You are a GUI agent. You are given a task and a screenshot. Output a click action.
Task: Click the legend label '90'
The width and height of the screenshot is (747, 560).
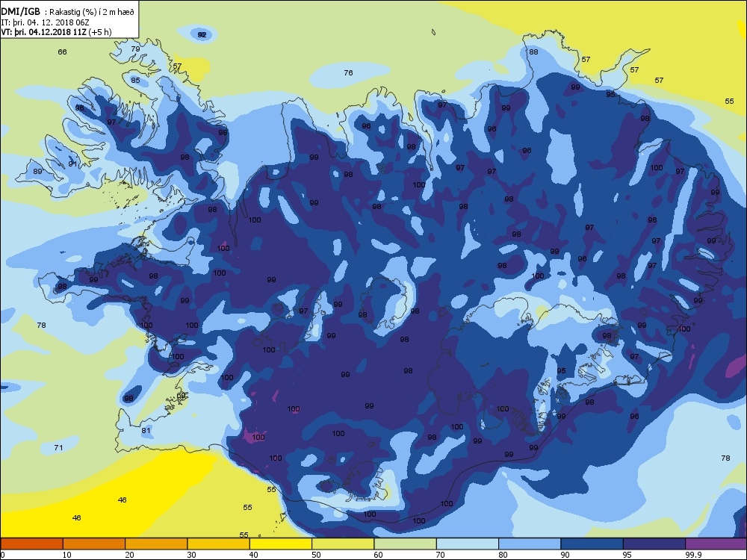[565, 555]
